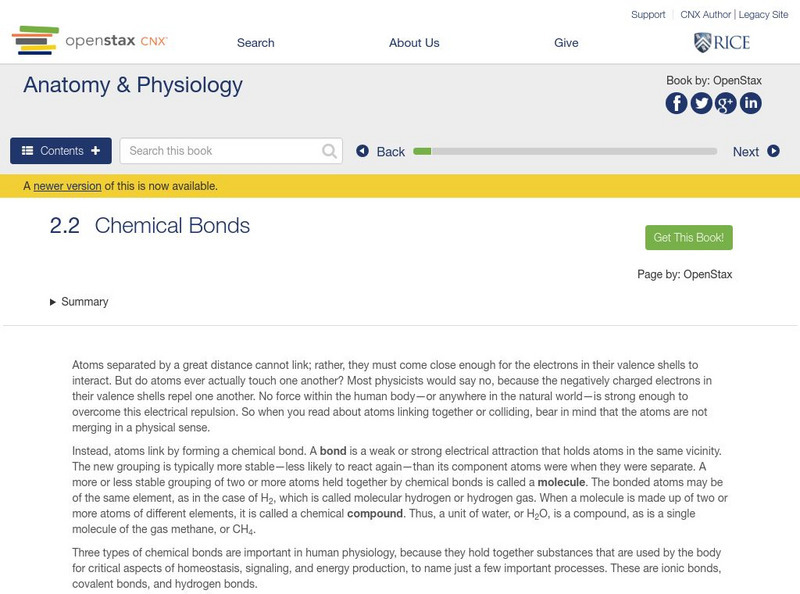
Task: Go to the OpenStax CNX logo home
Action: 90,41
